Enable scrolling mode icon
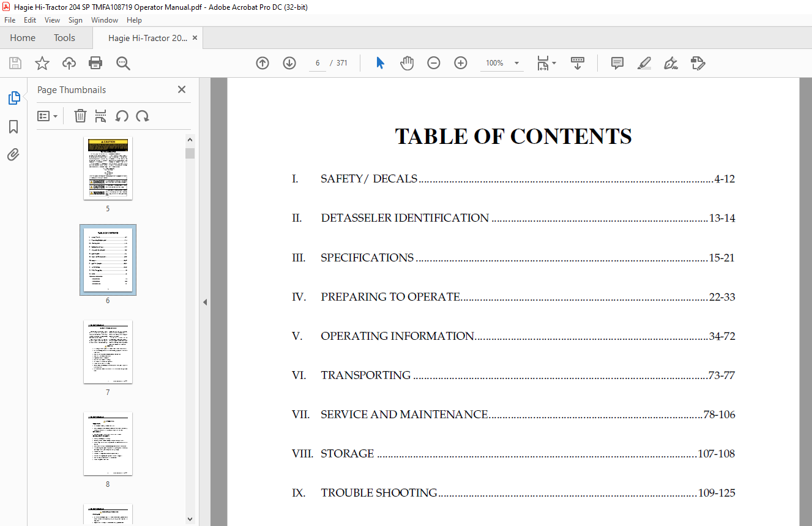812x526 pixels. tap(578, 63)
